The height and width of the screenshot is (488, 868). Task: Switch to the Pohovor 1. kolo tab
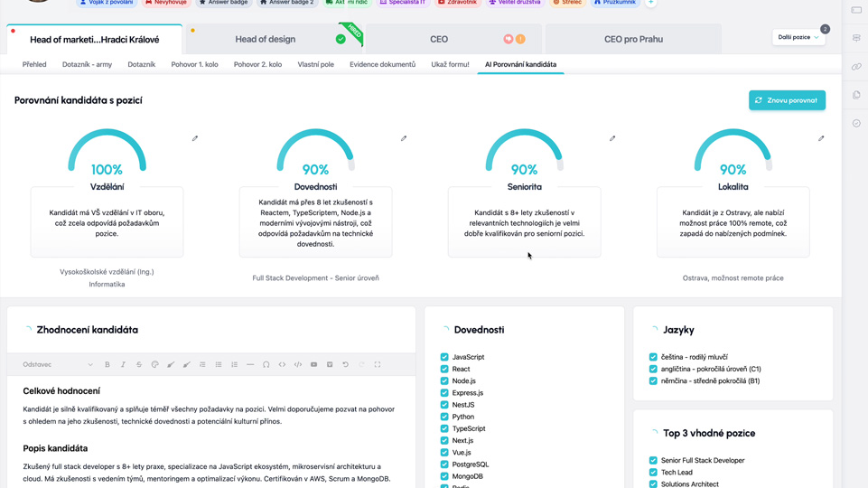tap(194, 65)
